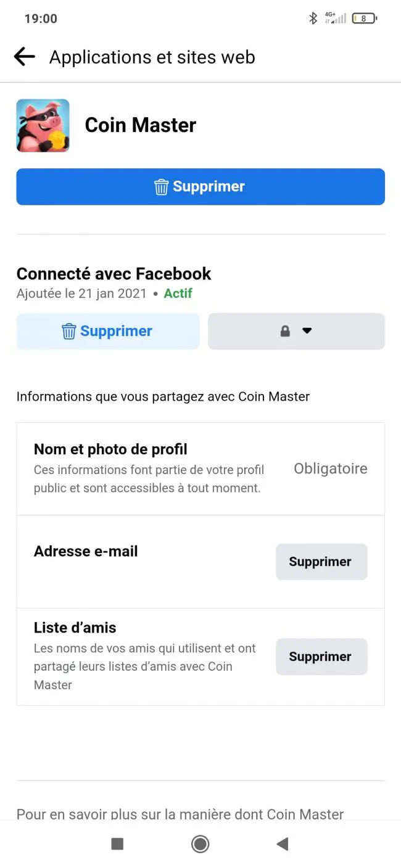Expand the privacy audience dropdown arrow
The width and height of the screenshot is (401, 868).
coord(307,331)
